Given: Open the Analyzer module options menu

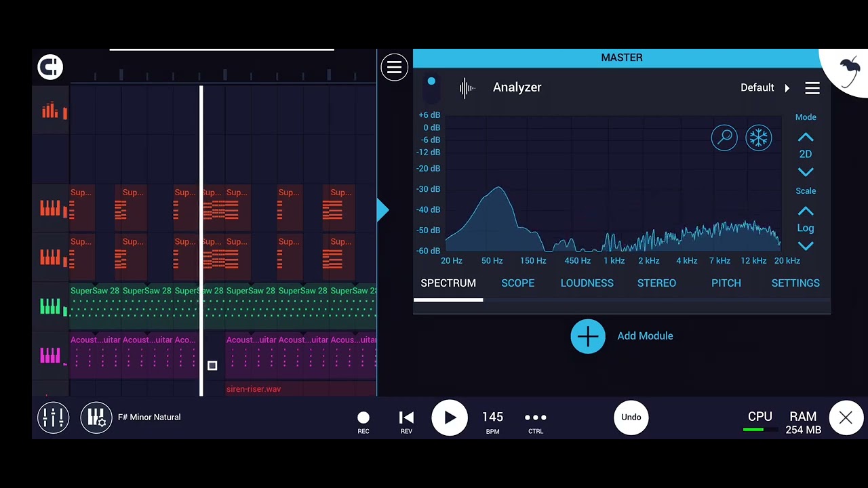Looking at the screenshot, I should (x=812, y=87).
